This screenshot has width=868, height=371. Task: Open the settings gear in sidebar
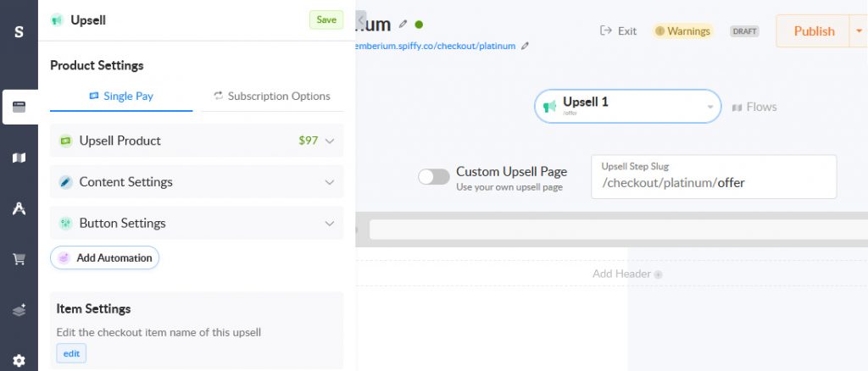[19, 361]
